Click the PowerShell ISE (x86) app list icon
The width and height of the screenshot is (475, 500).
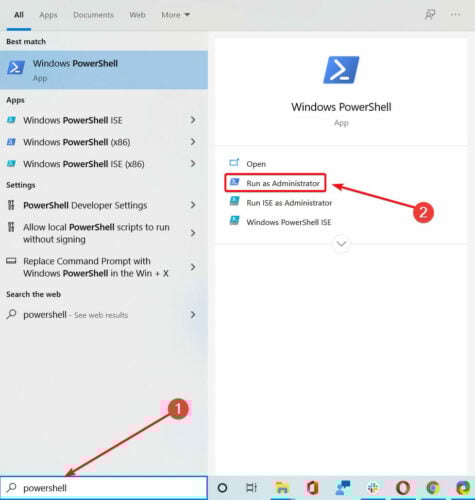(x=11, y=164)
